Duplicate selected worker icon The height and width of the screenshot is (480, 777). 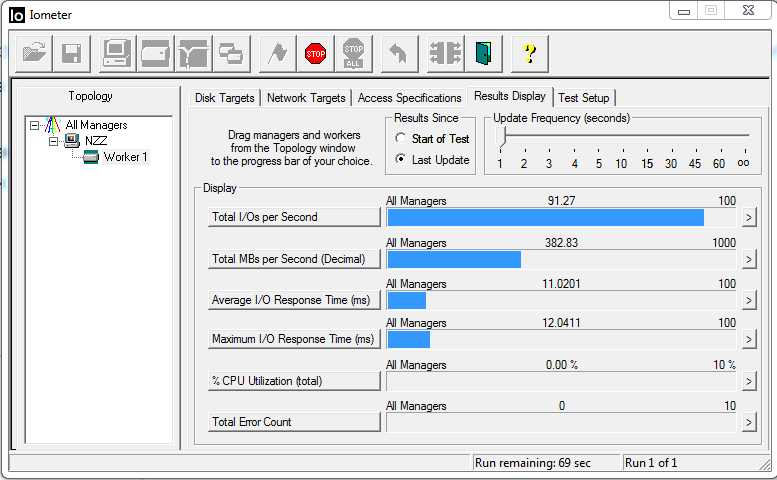pos(231,53)
